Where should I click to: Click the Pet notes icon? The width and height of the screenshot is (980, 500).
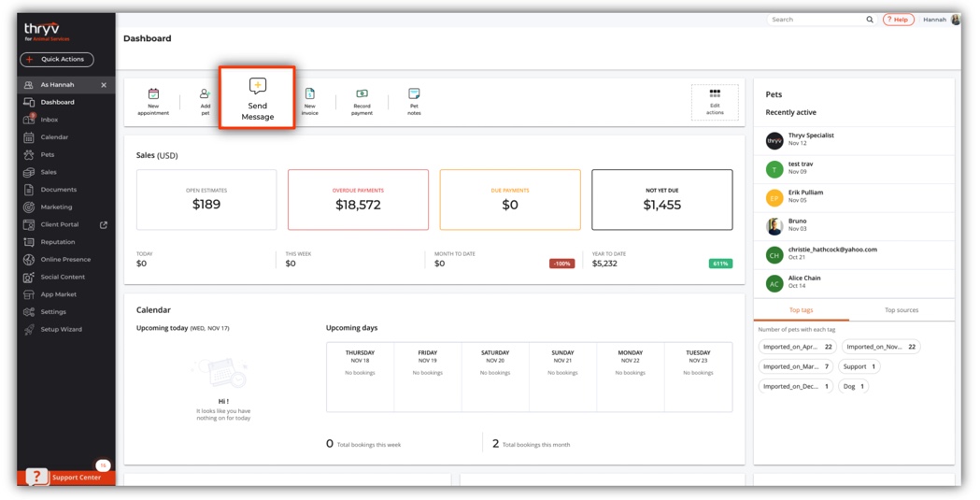[x=414, y=93]
